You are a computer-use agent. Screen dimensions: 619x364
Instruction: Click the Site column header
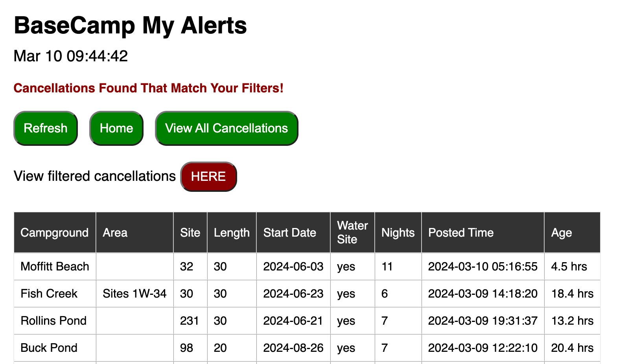190,232
